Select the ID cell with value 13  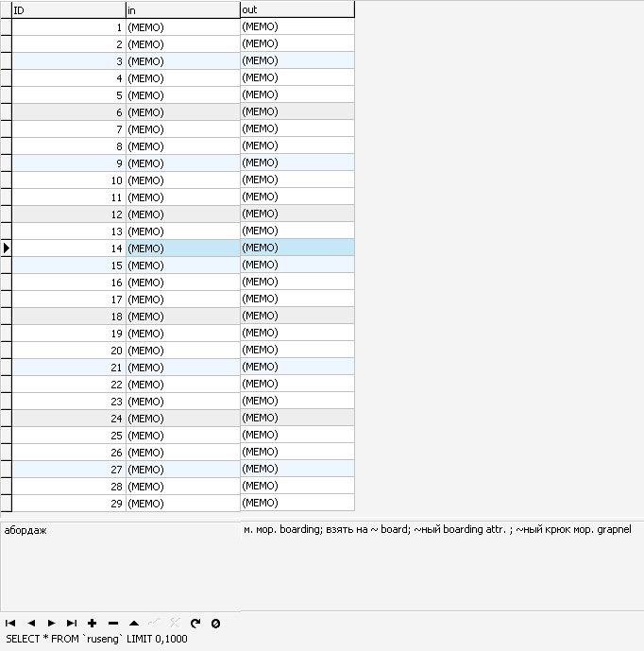click(69, 231)
